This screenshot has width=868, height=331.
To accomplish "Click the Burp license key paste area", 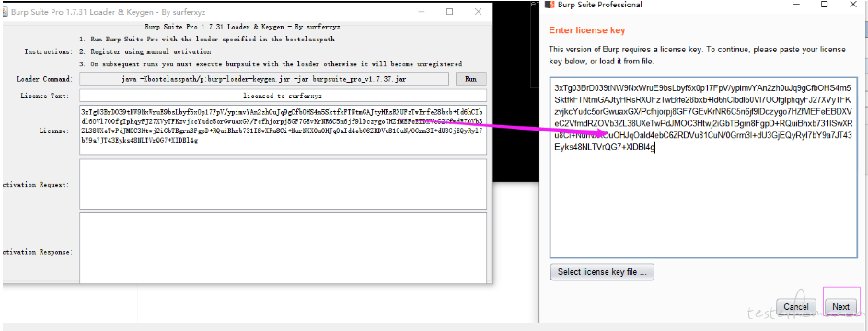I will tap(703, 168).
